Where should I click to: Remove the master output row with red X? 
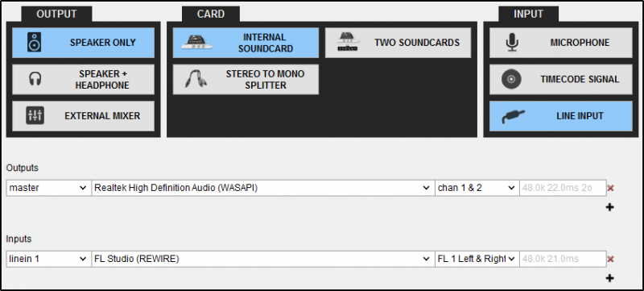(x=610, y=188)
